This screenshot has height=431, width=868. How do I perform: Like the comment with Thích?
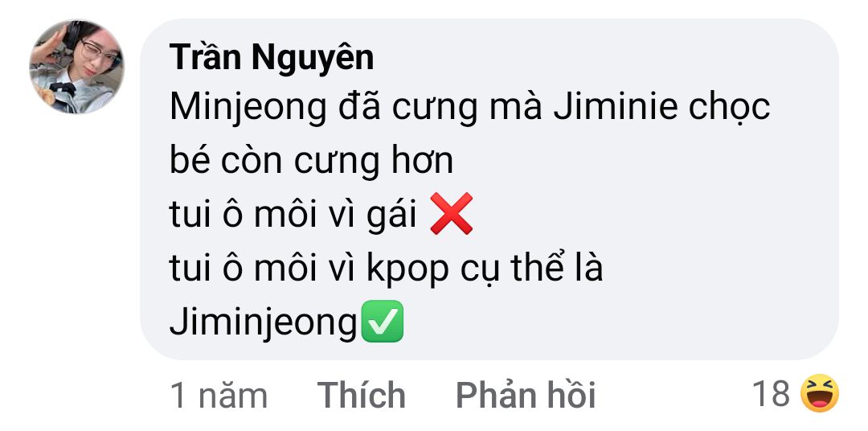pos(362,395)
